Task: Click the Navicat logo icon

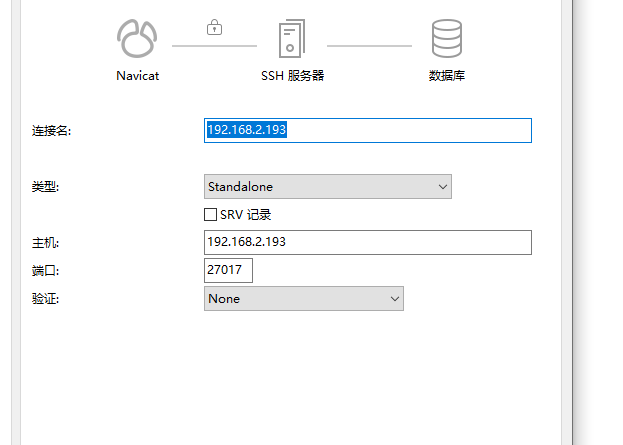Action: tap(137, 39)
